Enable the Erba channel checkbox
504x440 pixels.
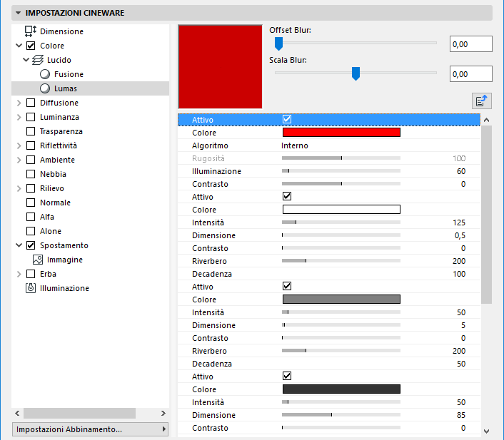coord(31,274)
